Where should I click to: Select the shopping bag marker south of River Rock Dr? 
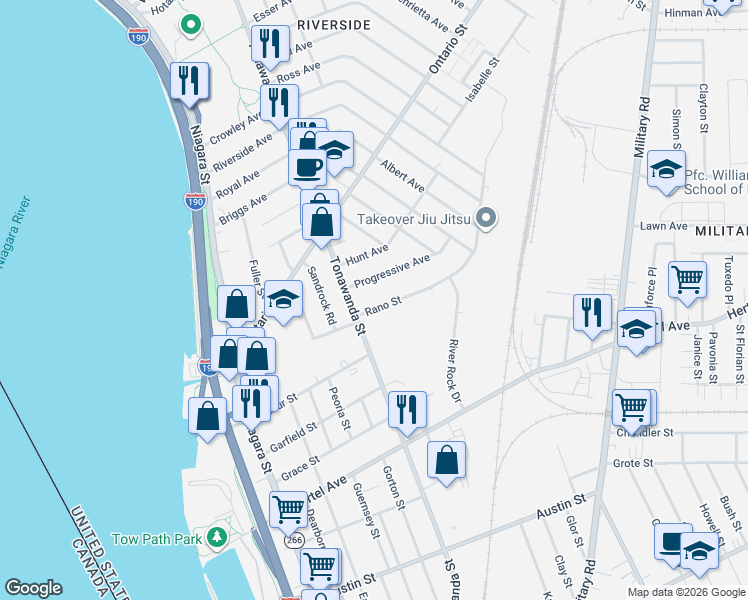pos(447,461)
